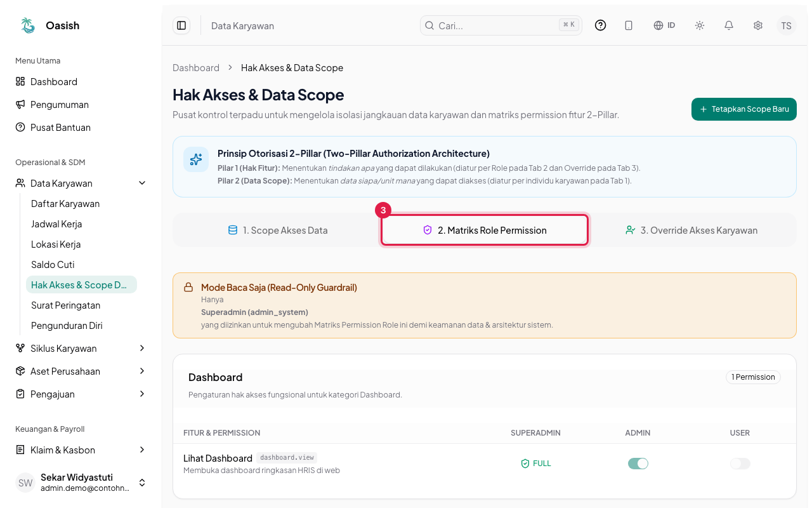
Task: Open settings gear icon in header
Action: 758,25
